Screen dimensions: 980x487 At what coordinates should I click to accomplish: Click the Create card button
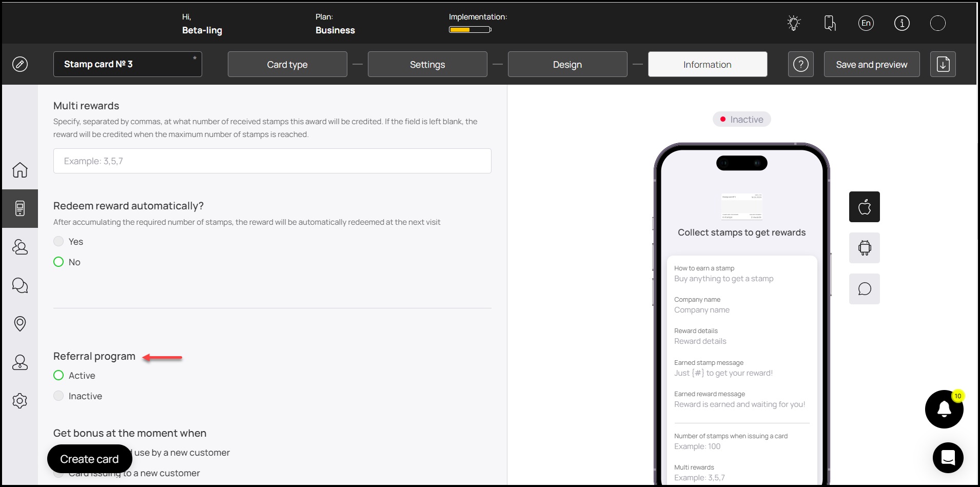[90, 459]
